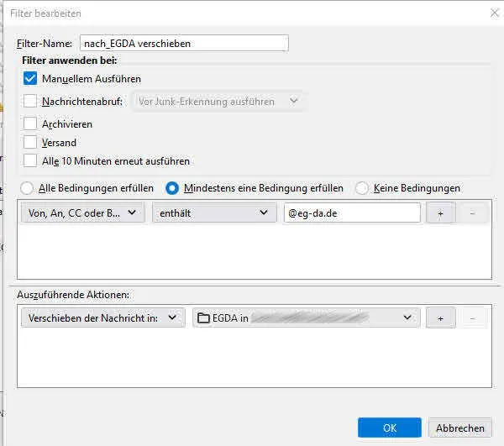Confirm the filter with OK

pyautogui.click(x=390, y=428)
